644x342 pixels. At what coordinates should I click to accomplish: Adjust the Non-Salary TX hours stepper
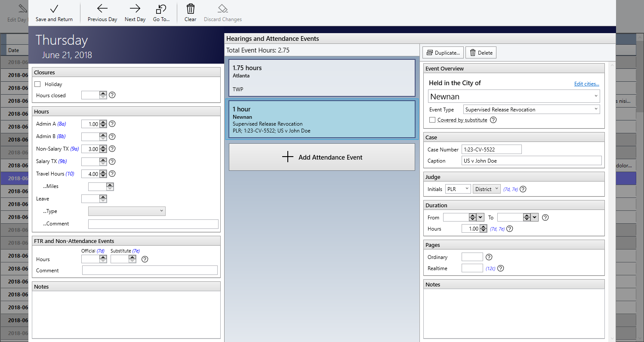point(103,149)
